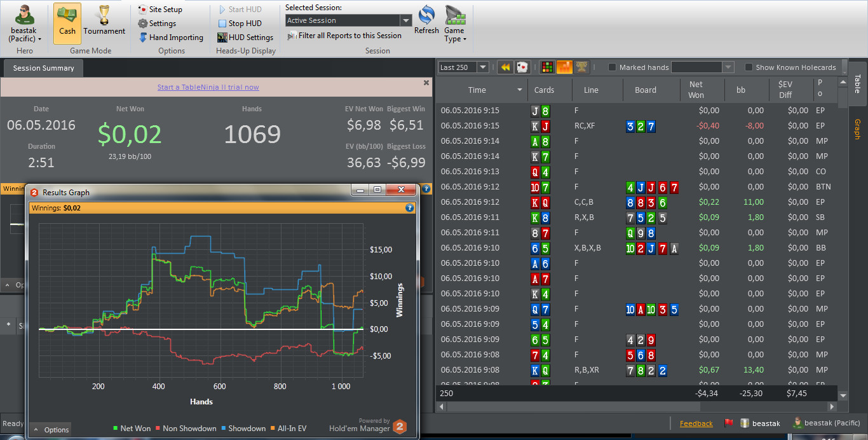Toggle the Non Showdown legend entry

(186, 429)
